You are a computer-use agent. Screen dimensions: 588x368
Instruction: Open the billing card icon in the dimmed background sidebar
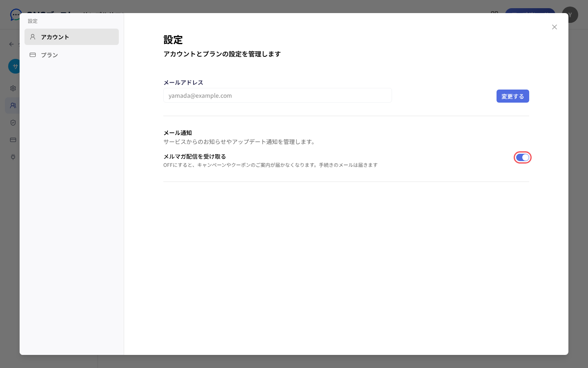coord(13,140)
